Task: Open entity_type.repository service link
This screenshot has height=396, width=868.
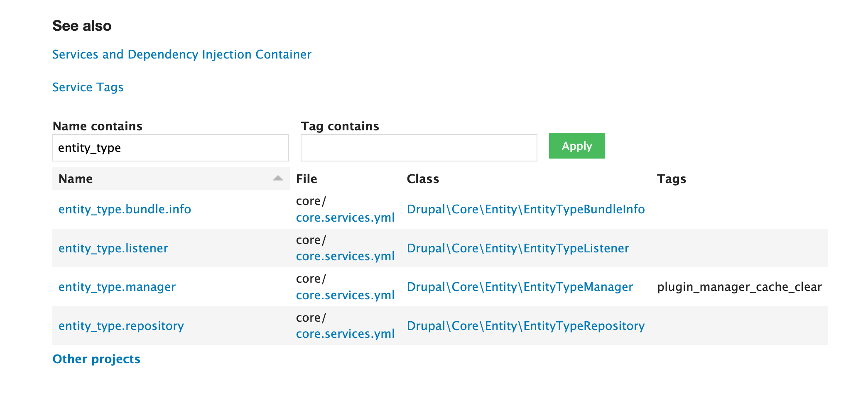Action: (x=121, y=326)
